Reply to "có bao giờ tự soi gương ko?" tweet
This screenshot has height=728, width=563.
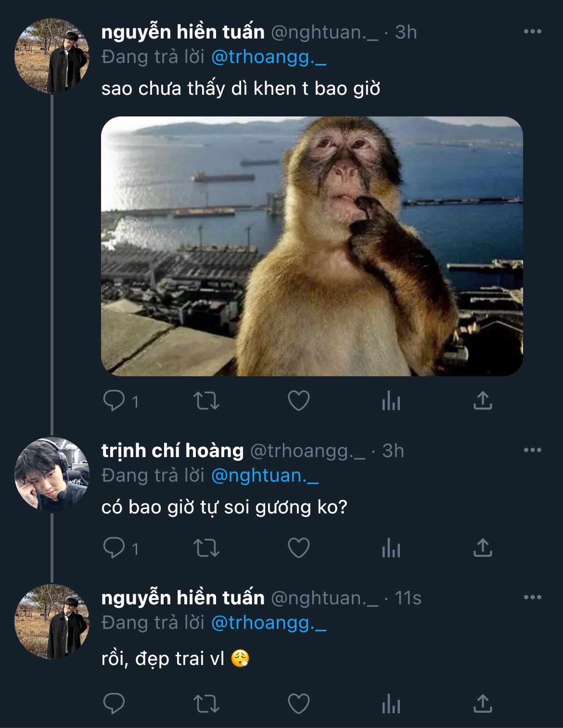[x=114, y=548]
